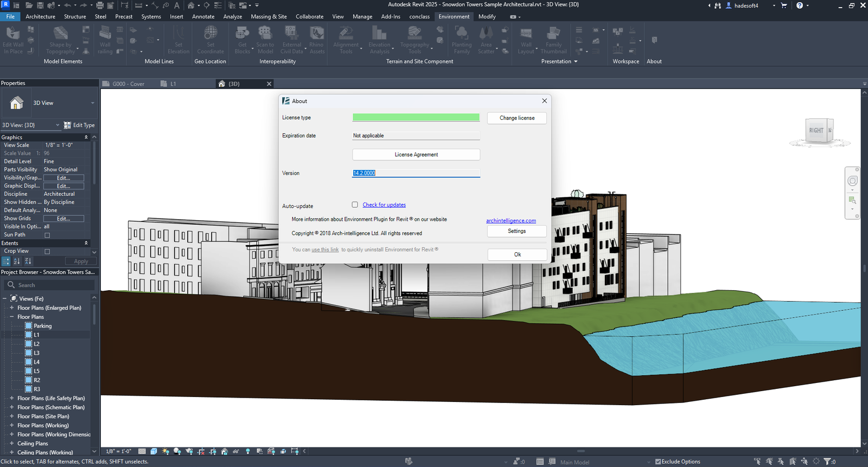Switch to the L1 view tab
The image size is (868, 467).
pyautogui.click(x=173, y=84)
